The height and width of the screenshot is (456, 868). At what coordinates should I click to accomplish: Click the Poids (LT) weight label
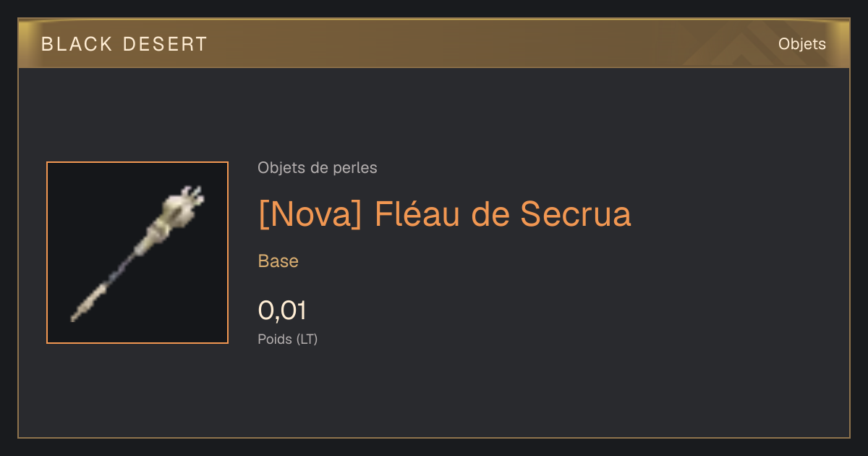point(288,339)
